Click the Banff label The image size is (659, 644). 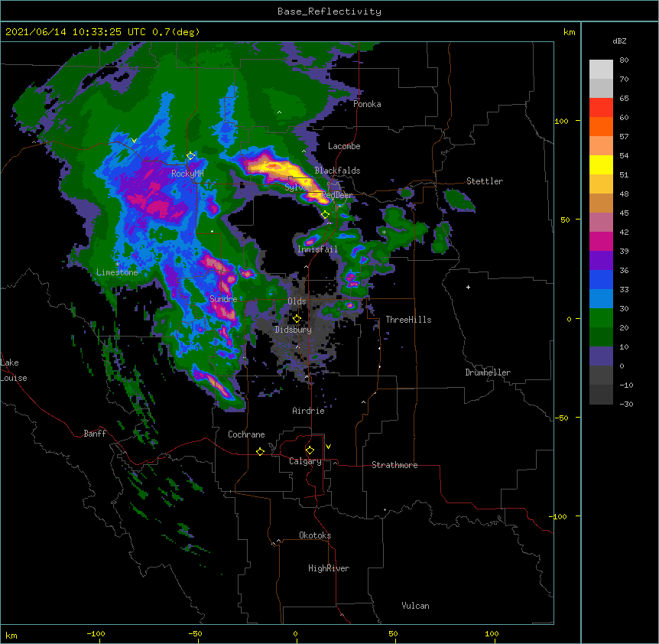[x=95, y=434]
